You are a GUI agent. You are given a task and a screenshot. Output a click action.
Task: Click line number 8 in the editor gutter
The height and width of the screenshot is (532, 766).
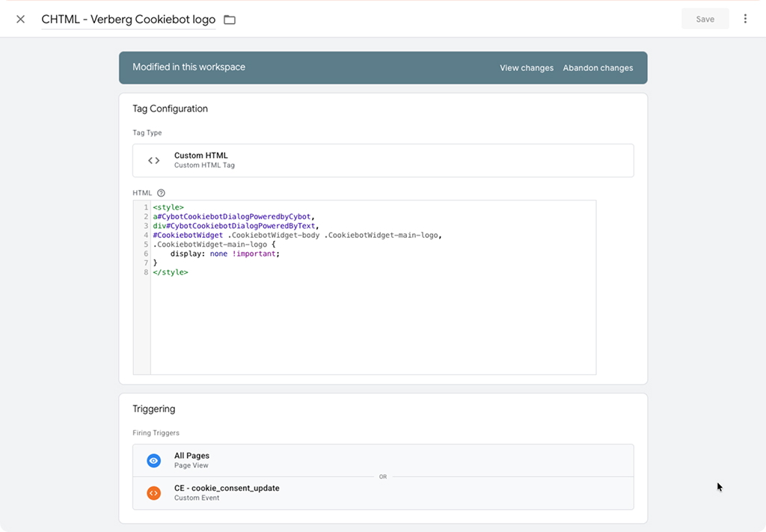point(146,272)
